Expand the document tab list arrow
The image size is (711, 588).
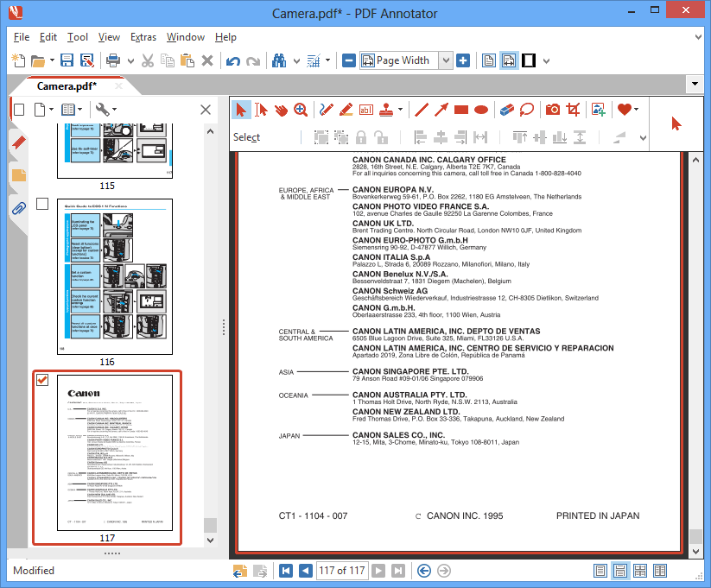(x=695, y=84)
